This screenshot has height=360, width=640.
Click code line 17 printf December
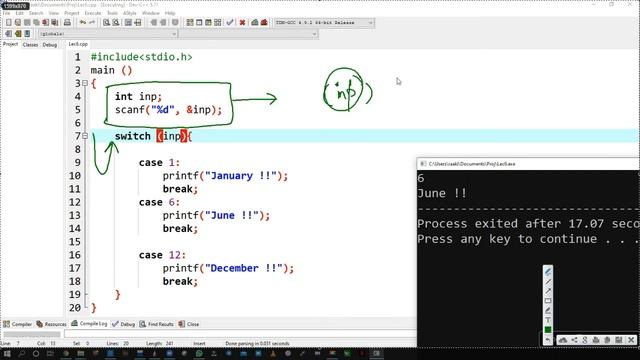pos(228,268)
